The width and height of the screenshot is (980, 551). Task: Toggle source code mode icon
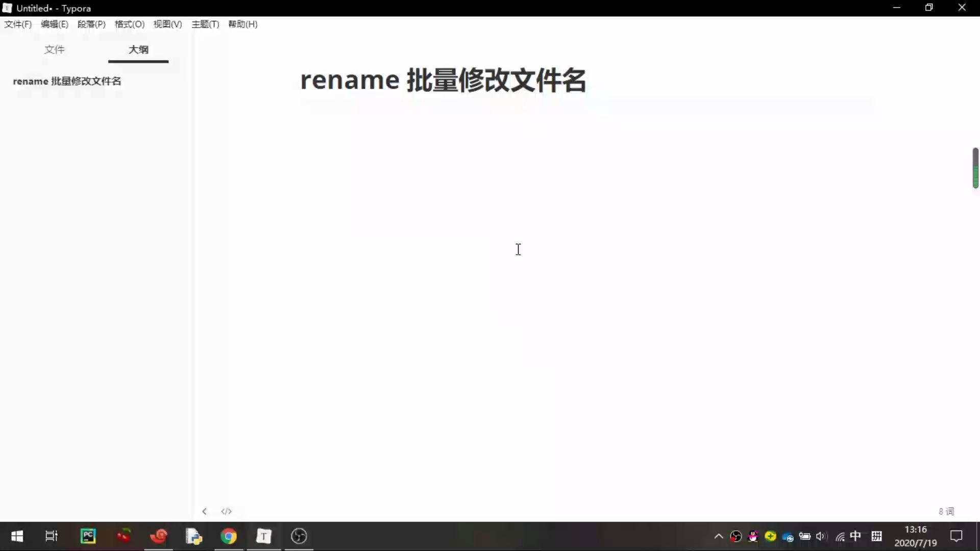(x=226, y=511)
